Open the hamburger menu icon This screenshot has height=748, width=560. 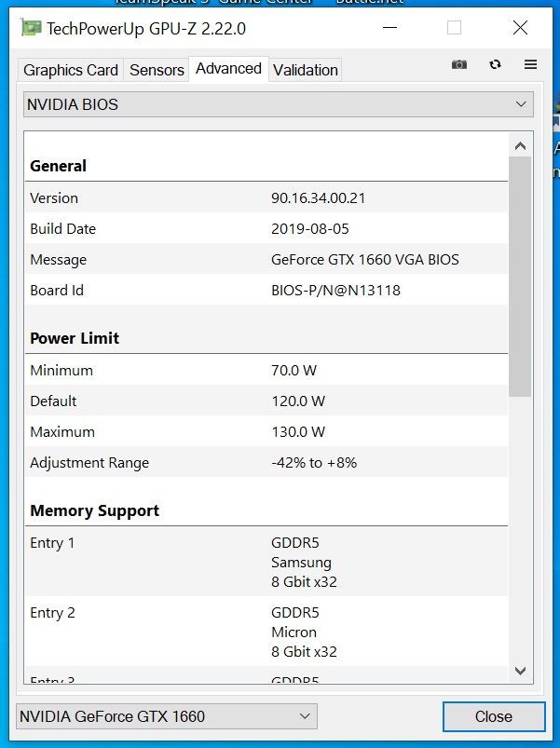pyautogui.click(x=530, y=64)
